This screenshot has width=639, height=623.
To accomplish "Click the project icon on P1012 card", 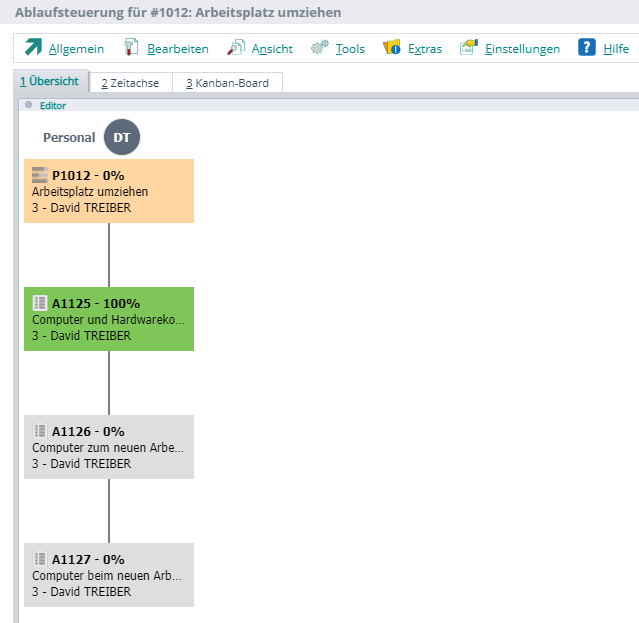I will coord(40,175).
